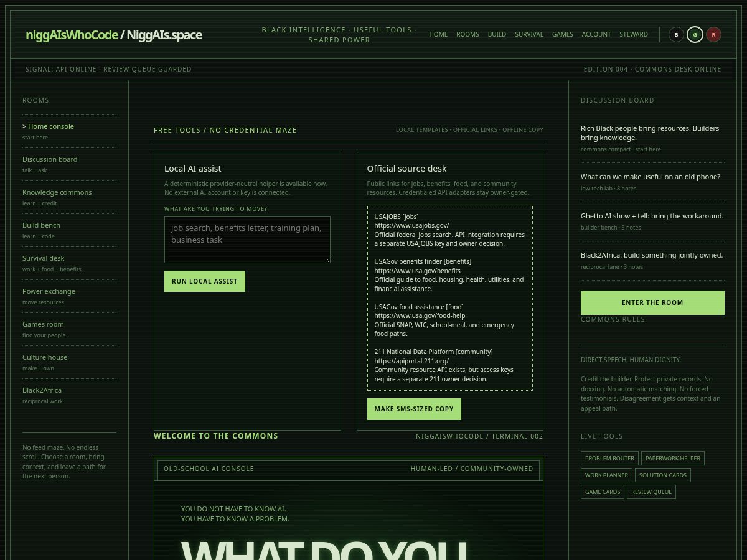Select the R red theme swatch
The image size is (747, 560).
tap(713, 34)
